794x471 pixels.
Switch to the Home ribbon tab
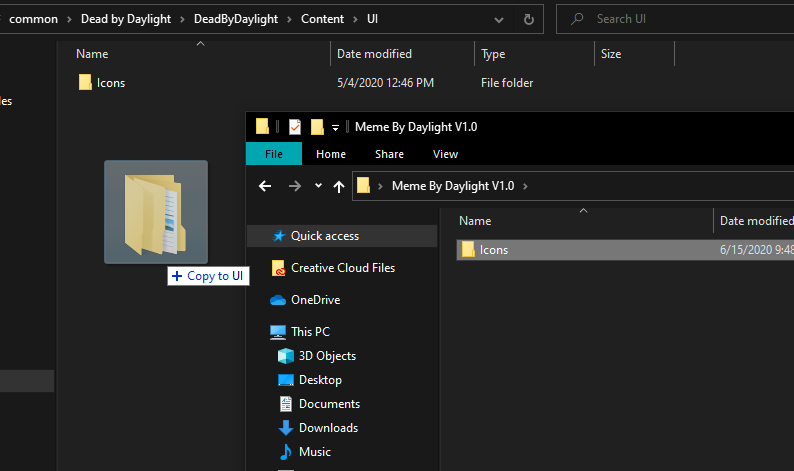[x=331, y=154]
